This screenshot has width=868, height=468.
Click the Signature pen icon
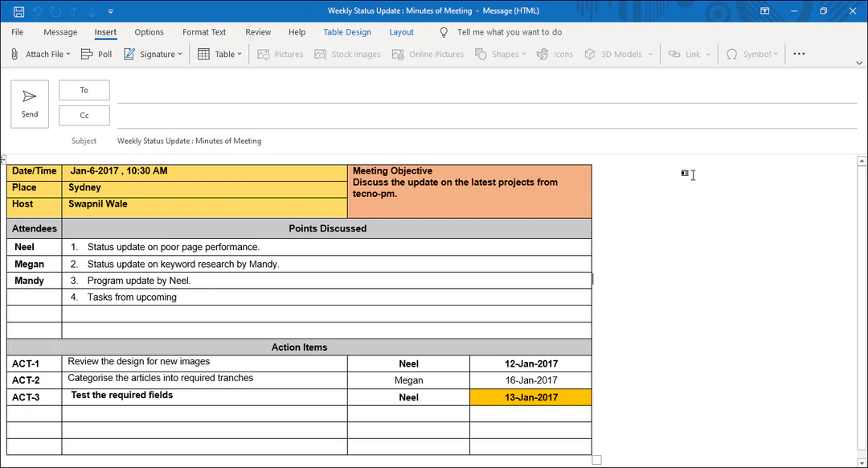click(x=129, y=54)
